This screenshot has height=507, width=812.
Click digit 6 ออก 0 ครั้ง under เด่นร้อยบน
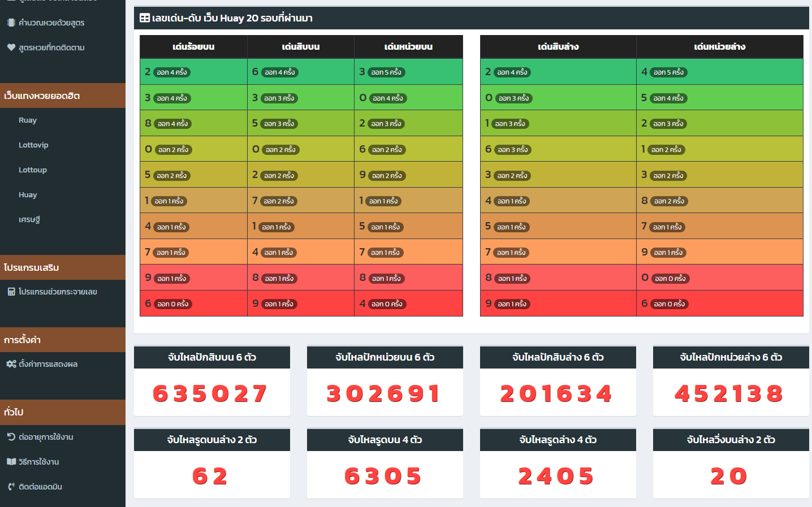point(193,304)
